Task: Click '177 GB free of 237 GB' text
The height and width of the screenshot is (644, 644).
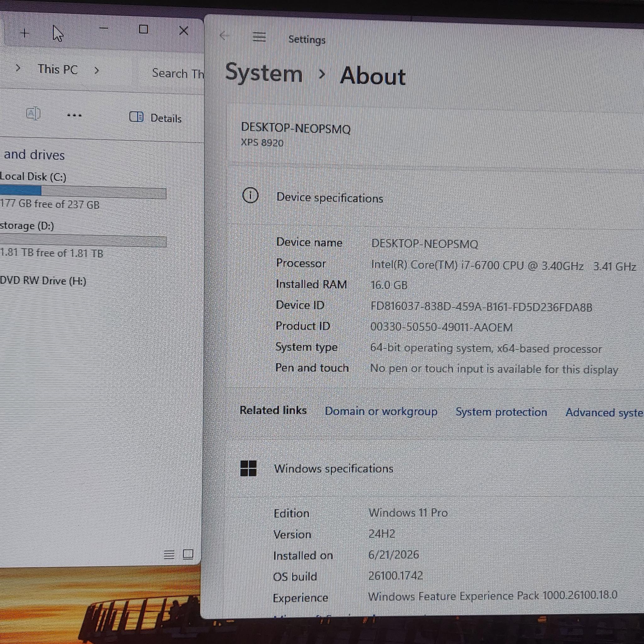Action: coord(50,204)
